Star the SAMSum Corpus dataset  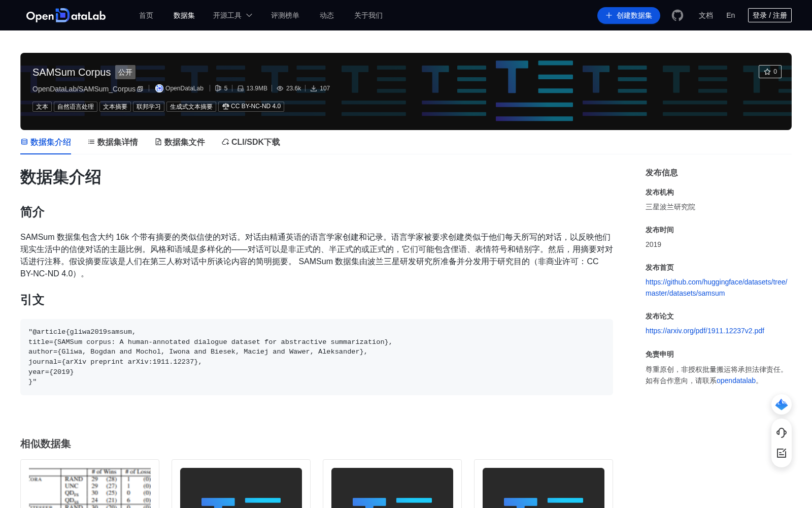(x=770, y=72)
